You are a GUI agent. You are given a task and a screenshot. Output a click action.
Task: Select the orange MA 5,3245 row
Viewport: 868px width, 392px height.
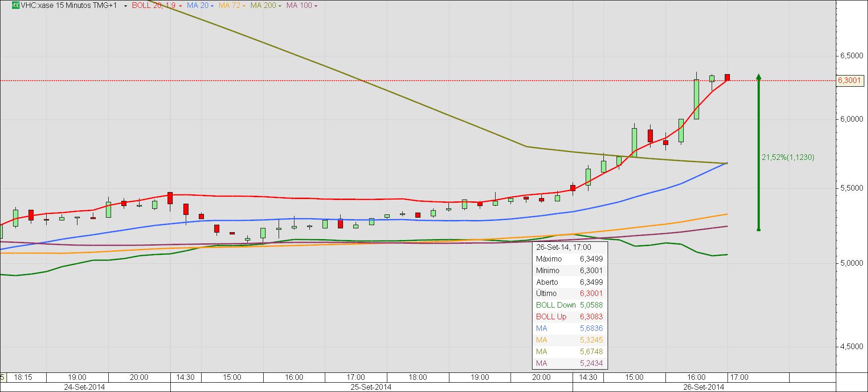click(x=570, y=340)
